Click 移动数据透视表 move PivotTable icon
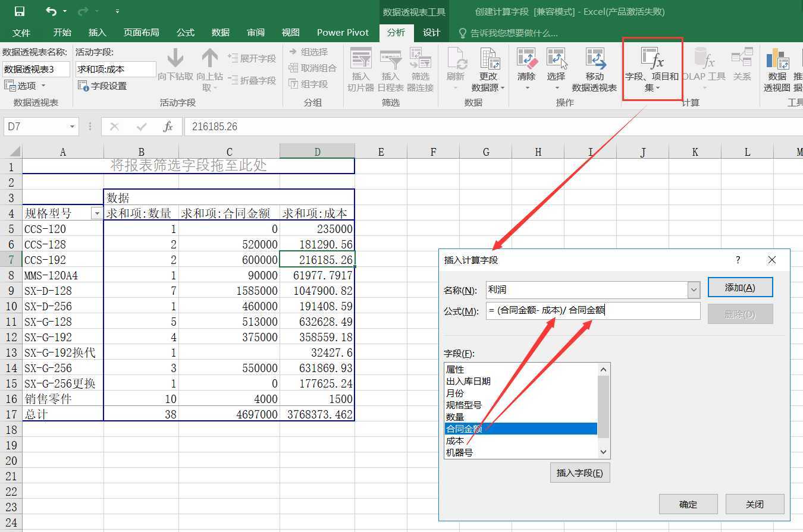This screenshot has width=803, height=532. [595, 58]
